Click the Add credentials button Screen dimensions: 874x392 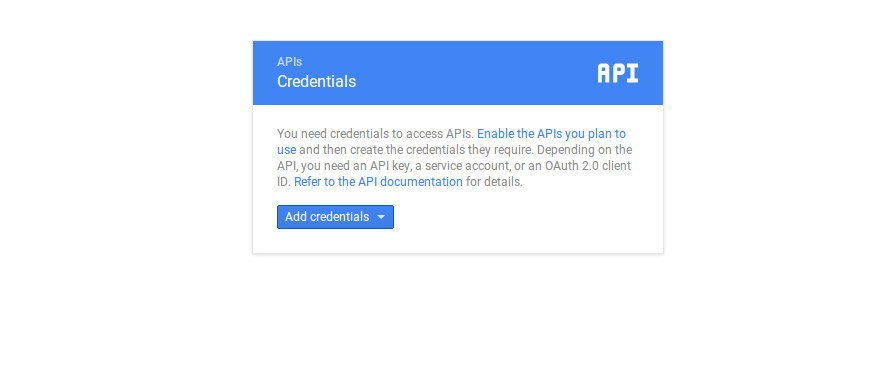click(335, 217)
